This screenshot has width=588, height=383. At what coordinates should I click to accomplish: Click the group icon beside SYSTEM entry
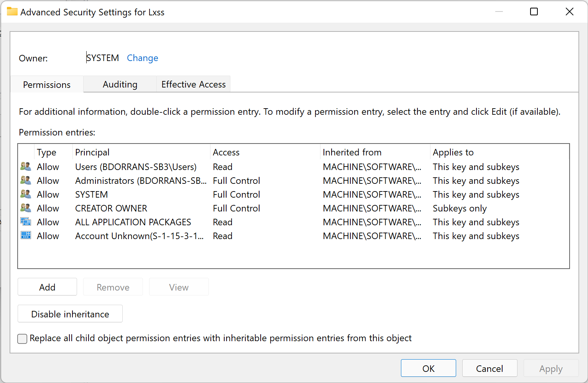[26, 194]
